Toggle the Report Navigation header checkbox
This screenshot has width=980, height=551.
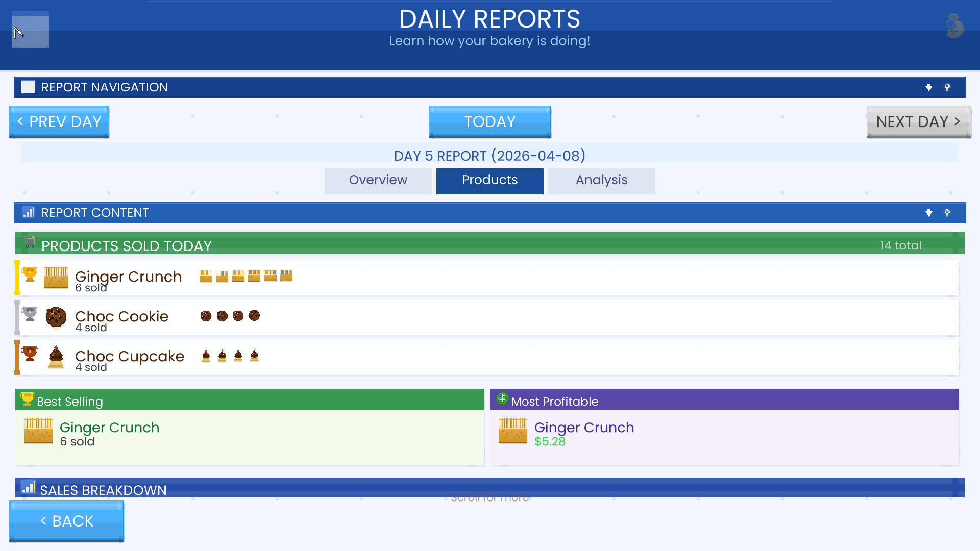(x=29, y=87)
